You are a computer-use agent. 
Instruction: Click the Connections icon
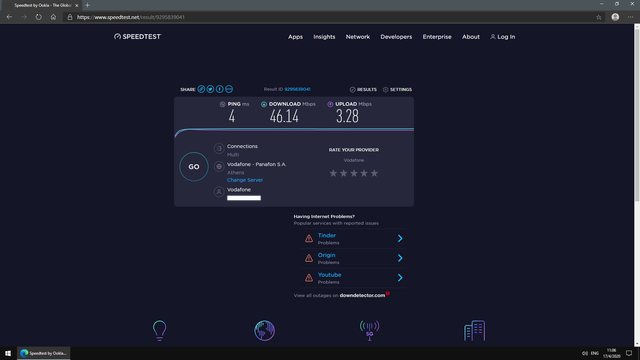tap(219, 149)
